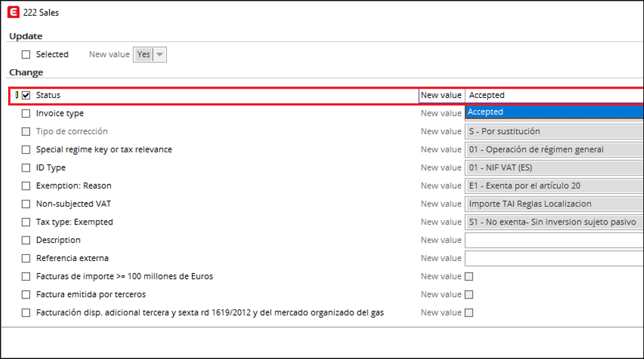Check the Exemption: Reason checkbox

(26, 186)
